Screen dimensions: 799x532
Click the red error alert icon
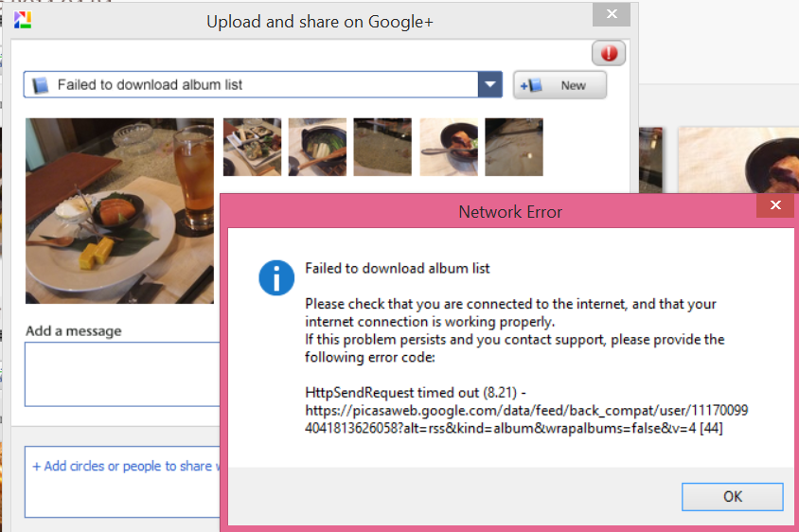(x=609, y=53)
